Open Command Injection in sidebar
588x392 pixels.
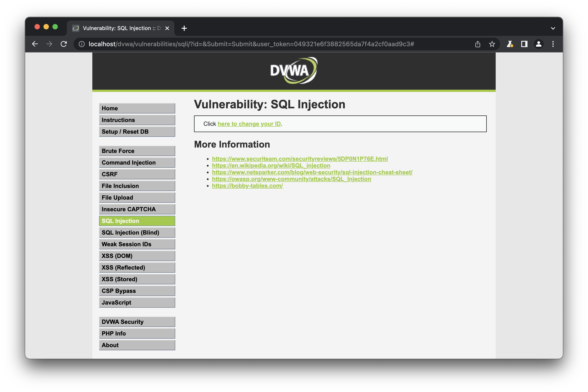(137, 163)
